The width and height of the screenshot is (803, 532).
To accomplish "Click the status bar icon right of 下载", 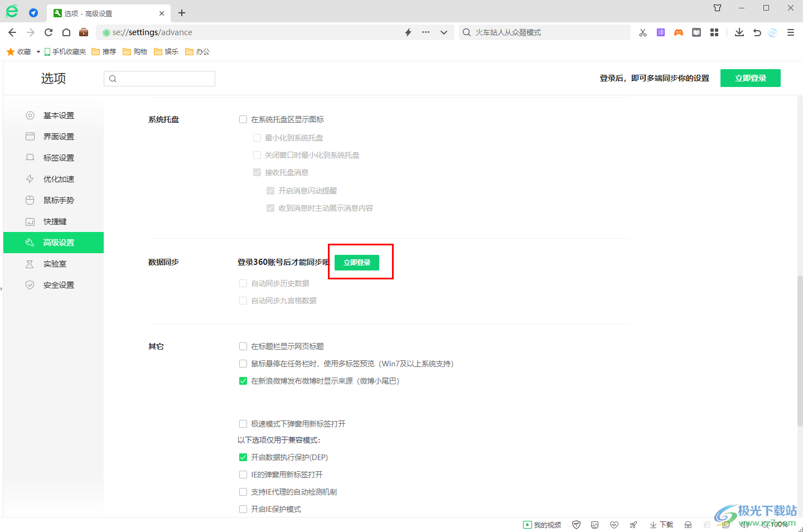I will pos(688,525).
